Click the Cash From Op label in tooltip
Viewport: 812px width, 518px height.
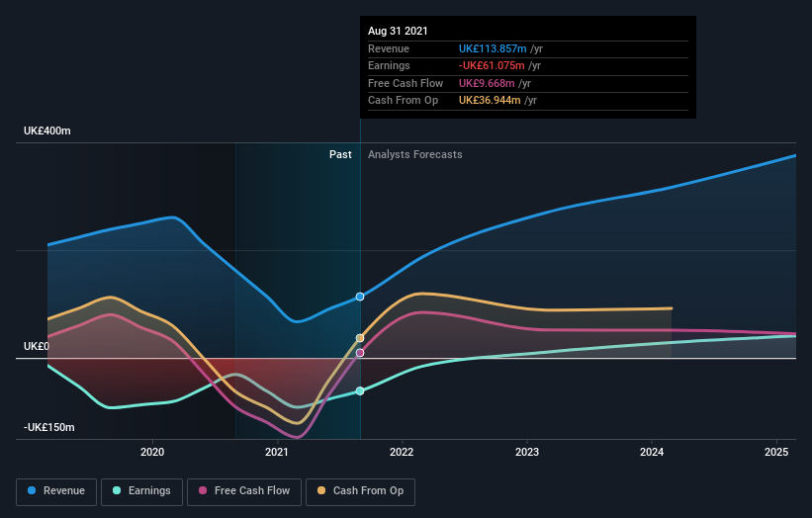(403, 101)
